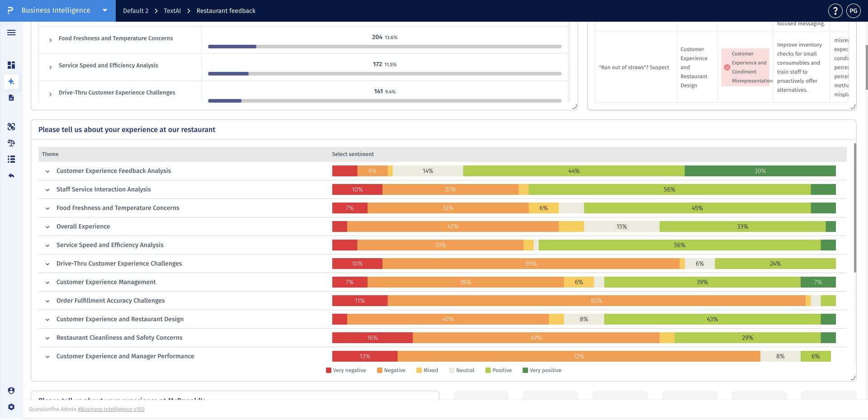Open the account shield icon in sidebar
The image size is (868, 420).
pos(11,391)
